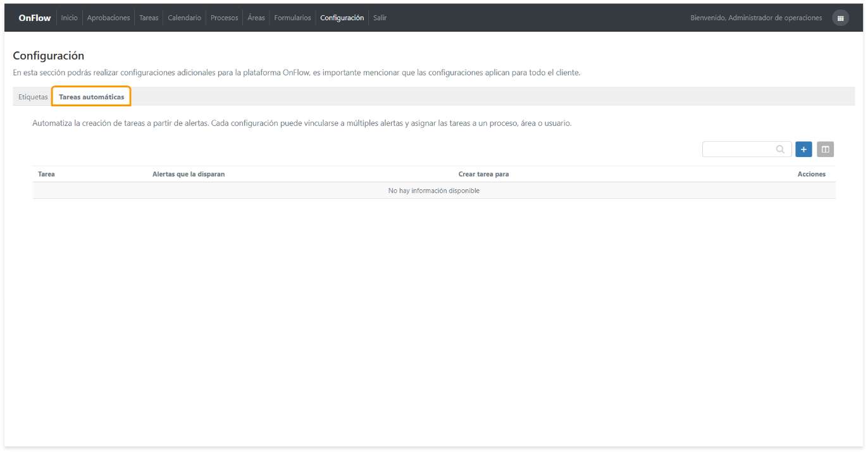868x452 pixels.
Task: Open the Áreas menu item
Action: coord(256,18)
